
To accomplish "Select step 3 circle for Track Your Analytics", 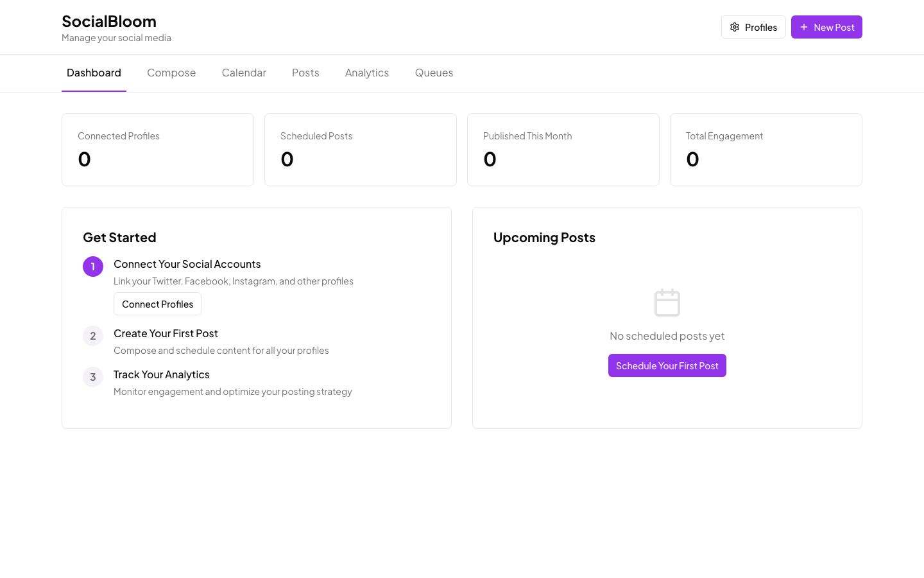I will click(x=93, y=377).
